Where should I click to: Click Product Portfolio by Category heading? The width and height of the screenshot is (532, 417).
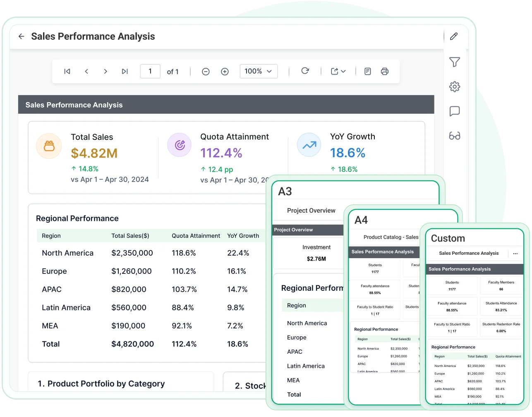click(x=101, y=384)
